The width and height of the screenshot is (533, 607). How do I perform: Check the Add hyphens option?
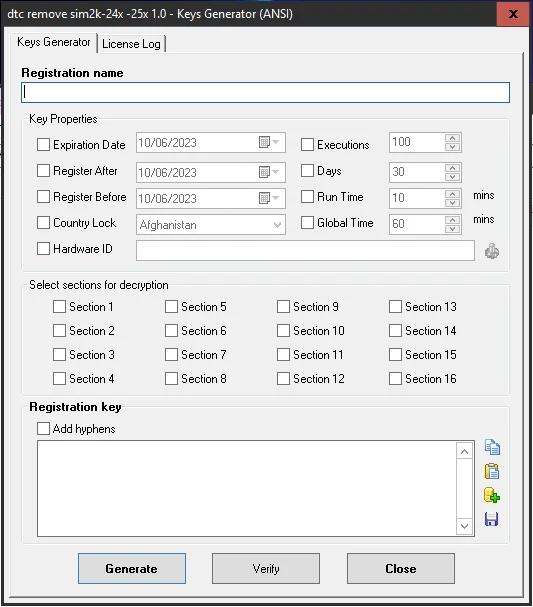[43, 429]
